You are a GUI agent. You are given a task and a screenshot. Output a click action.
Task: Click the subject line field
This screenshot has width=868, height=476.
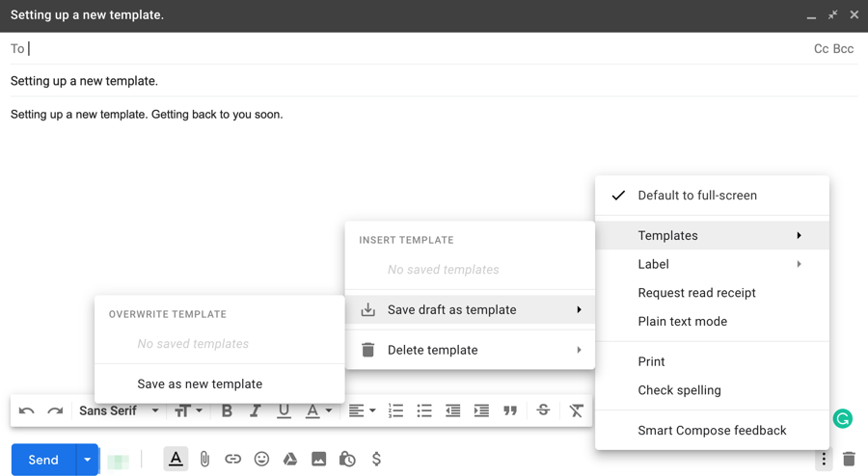coord(434,81)
